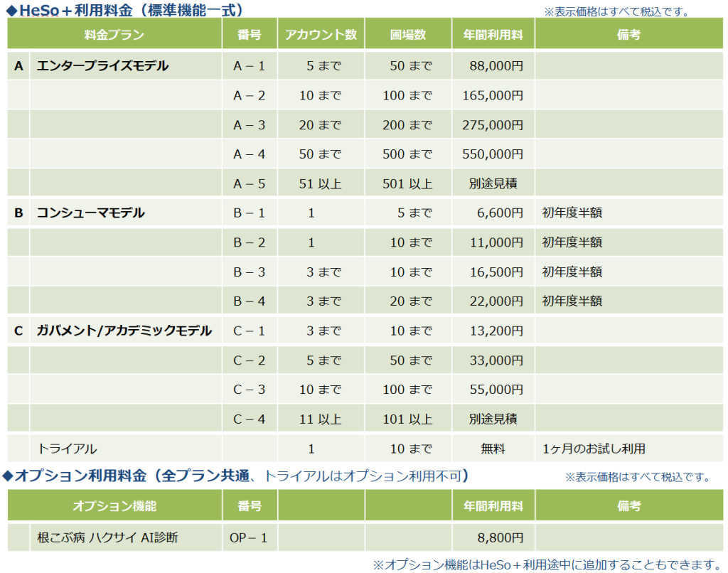Click the 圃場数 column header in the top table
The width and height of the screenshot is (728, 573).
click(x=408, y=35)
